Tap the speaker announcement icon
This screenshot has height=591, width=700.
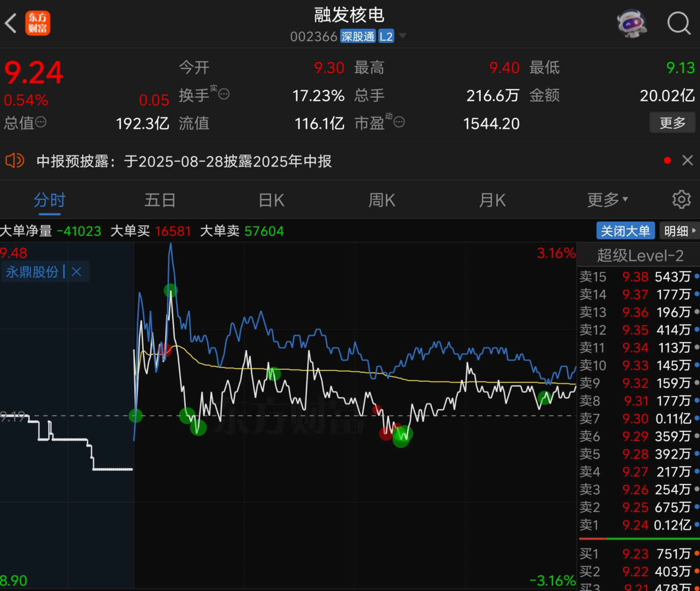tap(15, 160)
